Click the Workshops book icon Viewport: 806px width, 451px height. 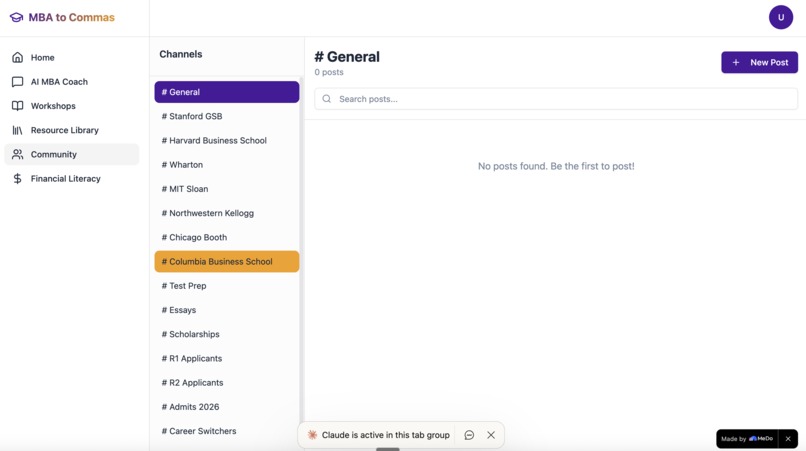[x=17, y=106]
